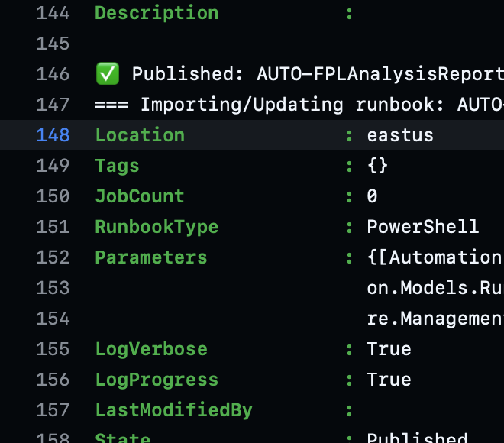Click the 'Tags' field label

pos(117,166)
